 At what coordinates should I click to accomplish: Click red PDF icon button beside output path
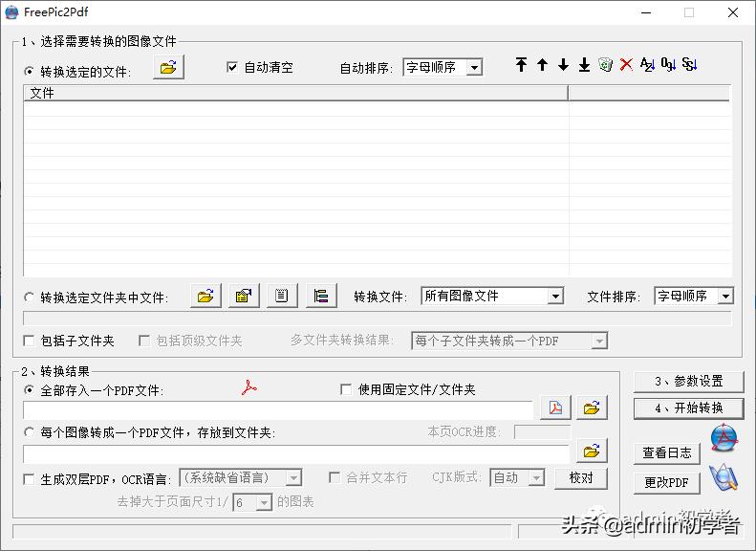[x=555, y=408]
